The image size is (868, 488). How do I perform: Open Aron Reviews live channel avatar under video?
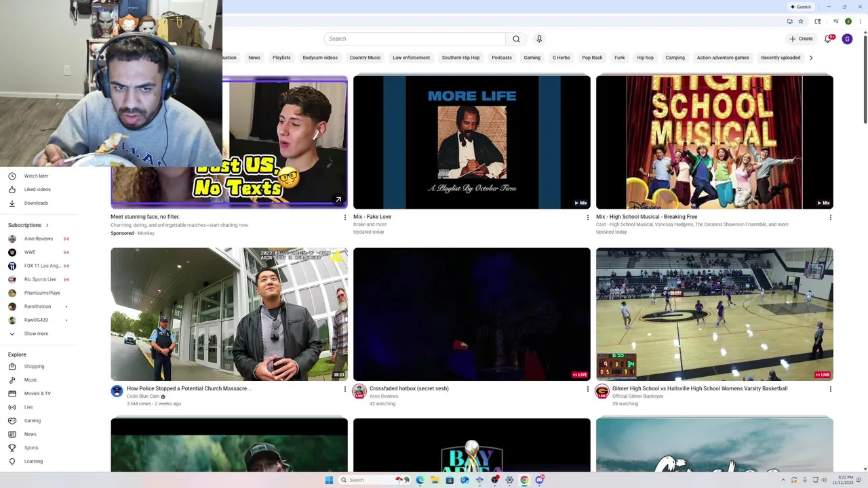click(359, 391)
